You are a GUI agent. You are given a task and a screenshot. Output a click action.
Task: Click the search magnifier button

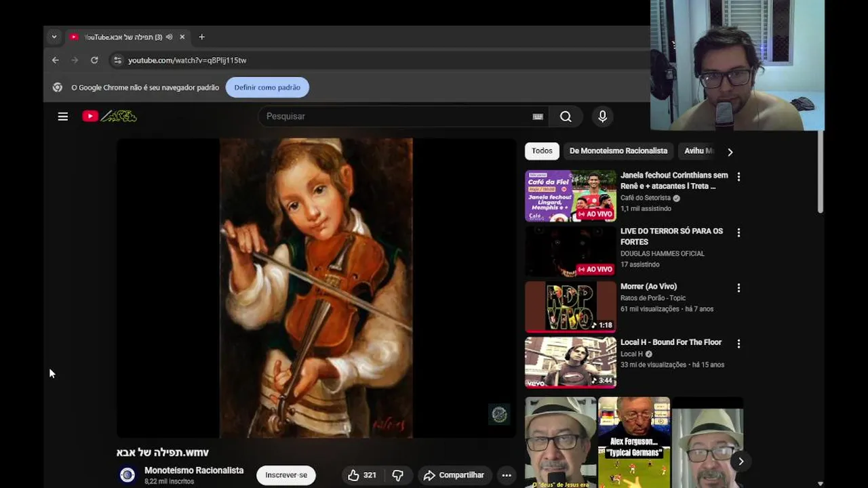coord(566,117)
